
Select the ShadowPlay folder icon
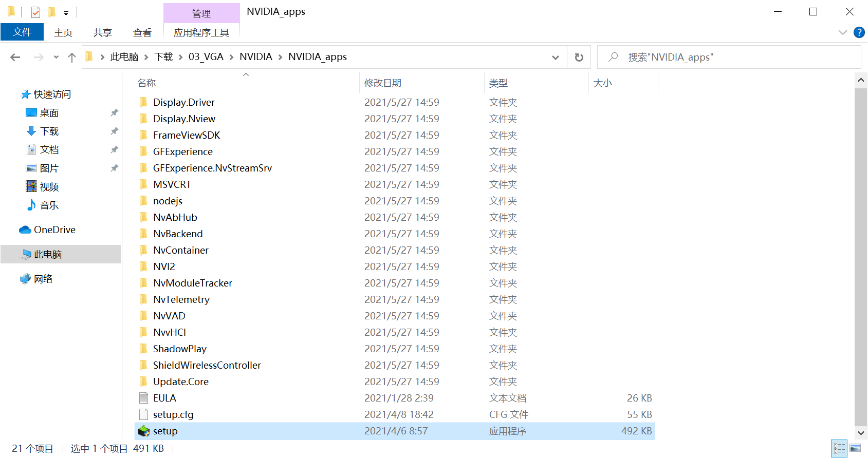coord(143,349)
